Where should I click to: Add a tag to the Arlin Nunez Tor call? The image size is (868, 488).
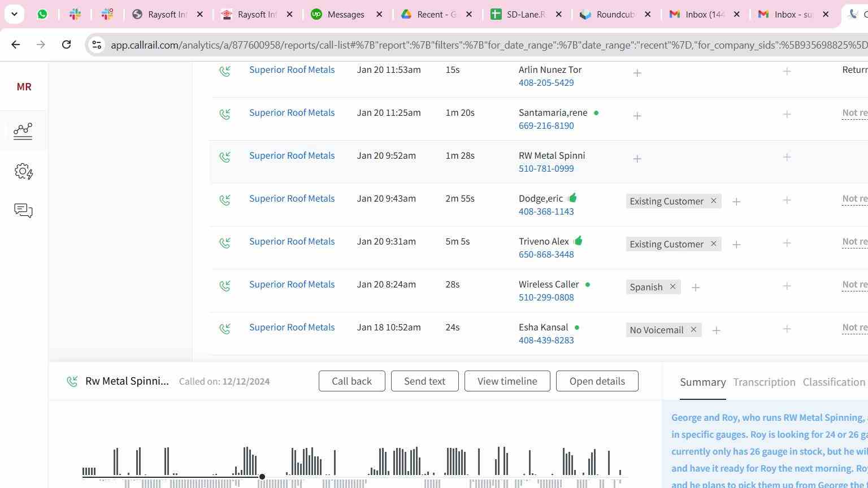[637, 73]
